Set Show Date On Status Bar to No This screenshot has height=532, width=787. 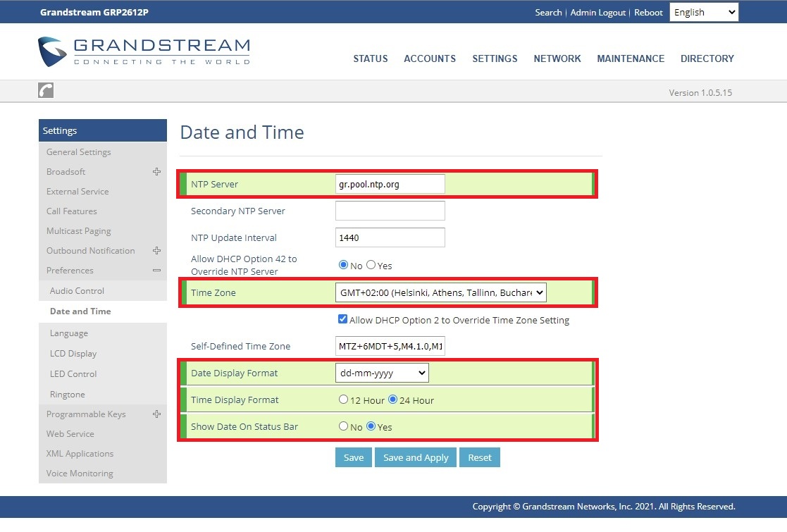[x=344, y=426]
